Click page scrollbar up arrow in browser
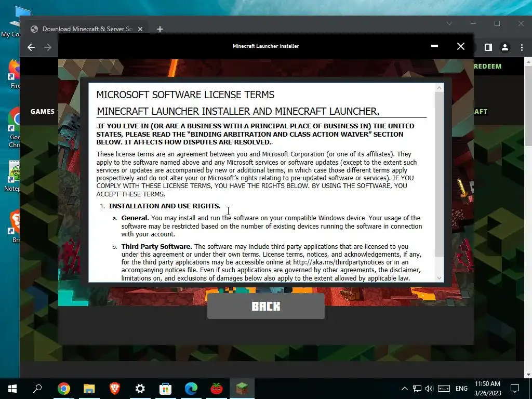 (x=528, y=62)
